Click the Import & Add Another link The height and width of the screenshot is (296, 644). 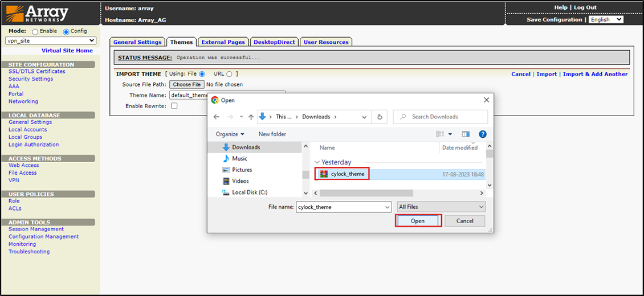[x=595, y=74]
